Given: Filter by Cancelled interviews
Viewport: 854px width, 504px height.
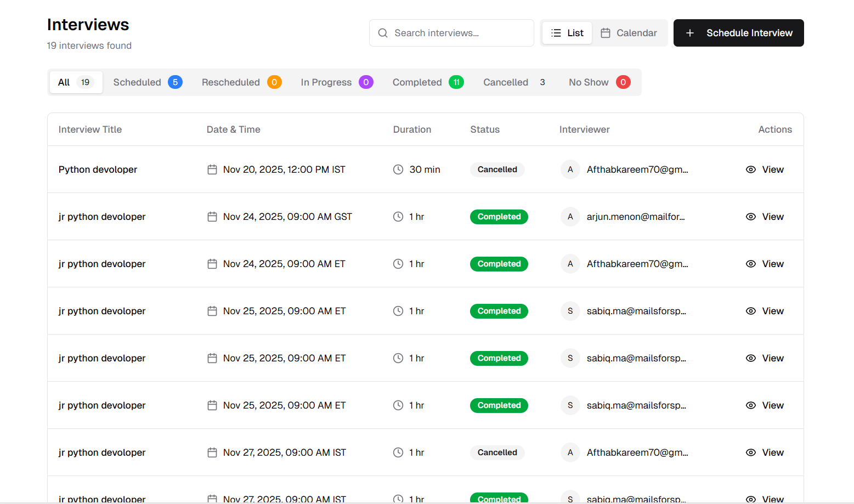Looking at the screenshot, I should (514, 82).
